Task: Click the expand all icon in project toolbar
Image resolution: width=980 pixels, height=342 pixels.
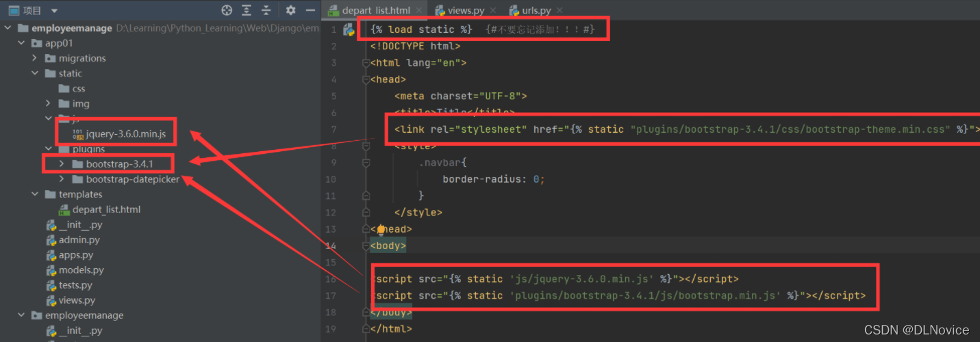Action: pyautogui.click(x=247, y=10)
